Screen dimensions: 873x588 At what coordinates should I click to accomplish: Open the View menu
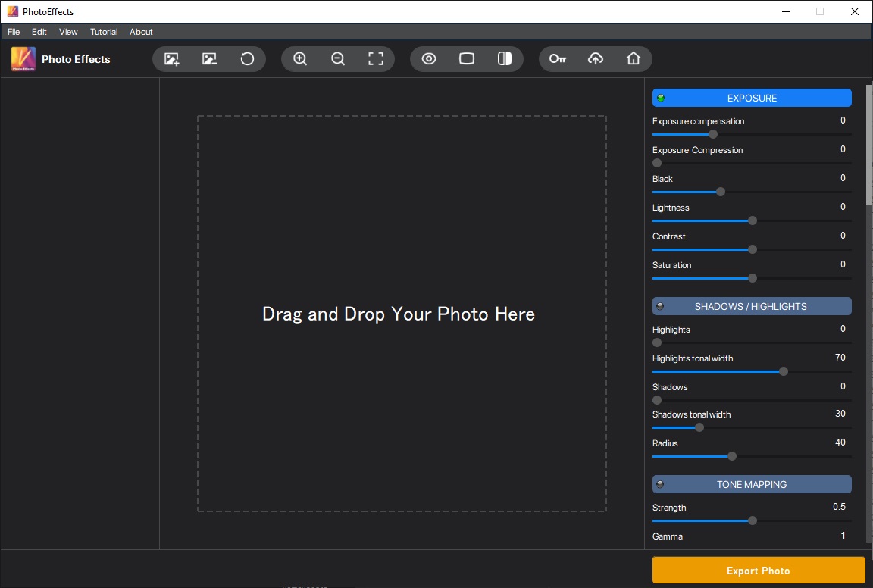[x=68, y=32]
